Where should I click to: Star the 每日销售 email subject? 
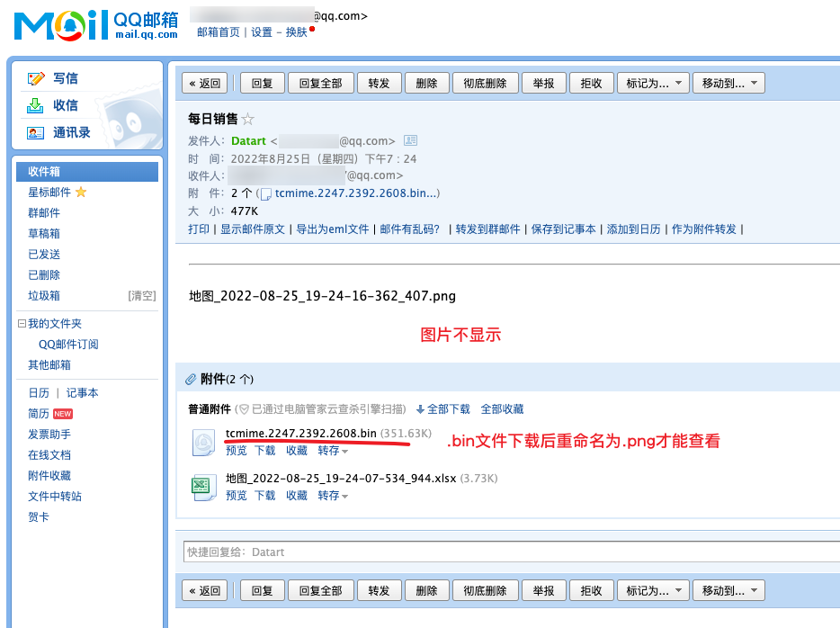point(247,119)
